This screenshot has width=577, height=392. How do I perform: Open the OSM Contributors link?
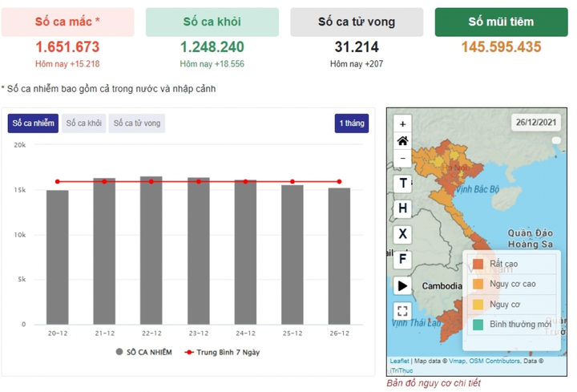click(x=494, y=361)
